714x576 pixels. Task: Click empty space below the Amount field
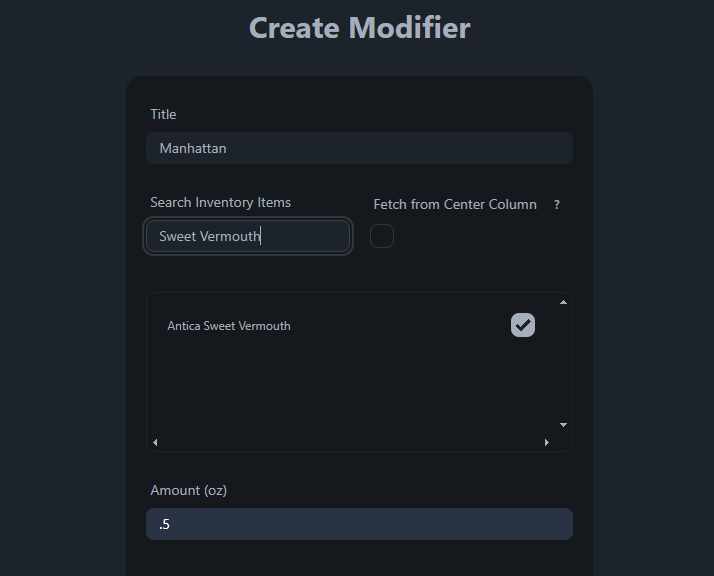[359, 560]
